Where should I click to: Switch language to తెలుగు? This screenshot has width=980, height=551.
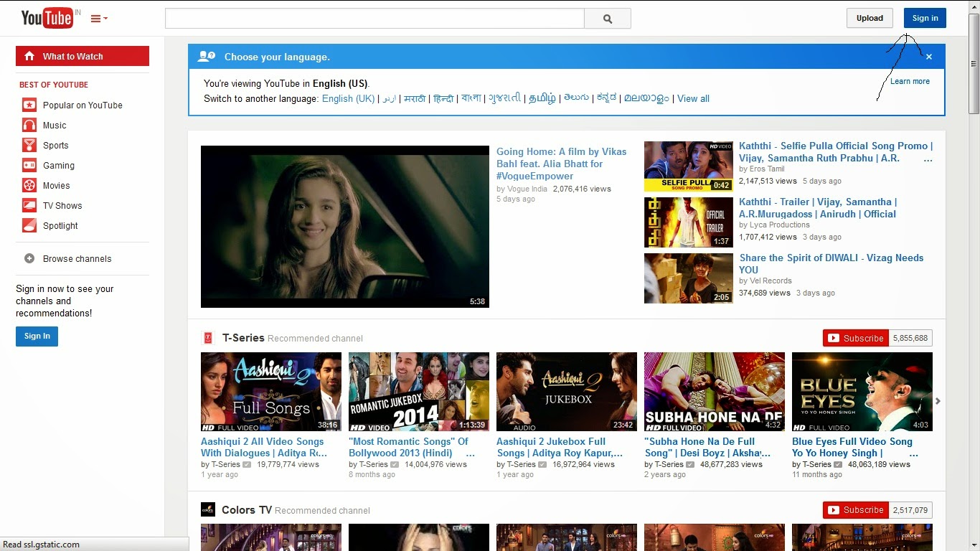[576, 98]
